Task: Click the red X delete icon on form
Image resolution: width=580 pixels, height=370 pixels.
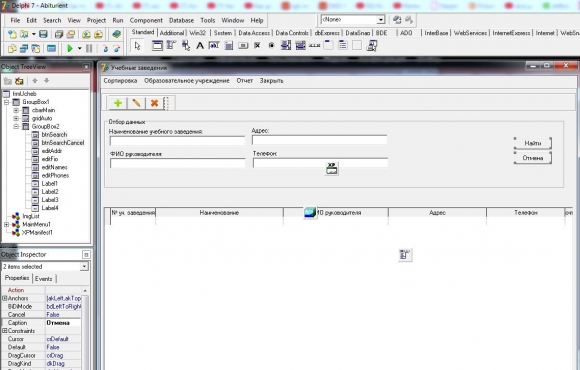Action: pos(154,103)
